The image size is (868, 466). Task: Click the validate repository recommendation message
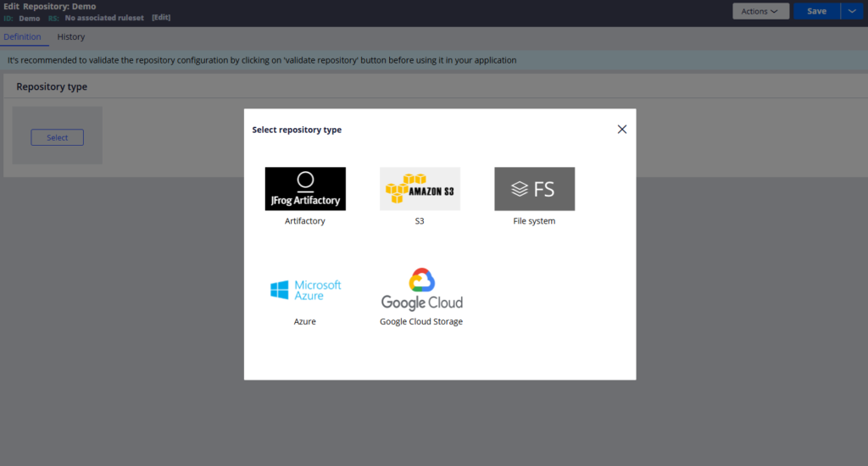(x=262, y=60)
